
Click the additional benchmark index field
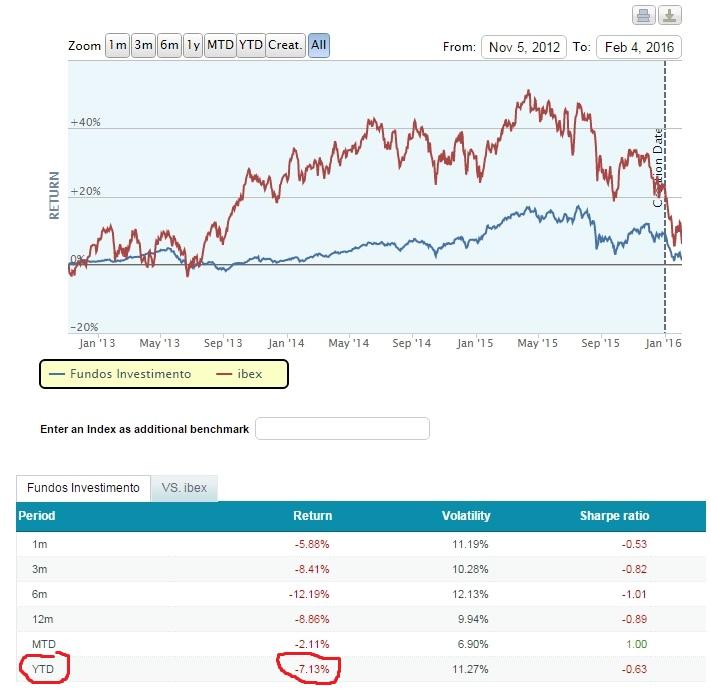click(342, 429)
